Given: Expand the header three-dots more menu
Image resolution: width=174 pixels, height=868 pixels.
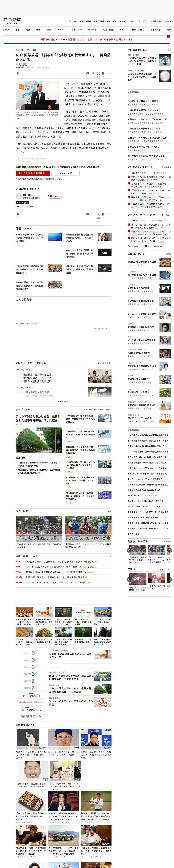Looking at the screenshot, I should click(x=132, y=21).
